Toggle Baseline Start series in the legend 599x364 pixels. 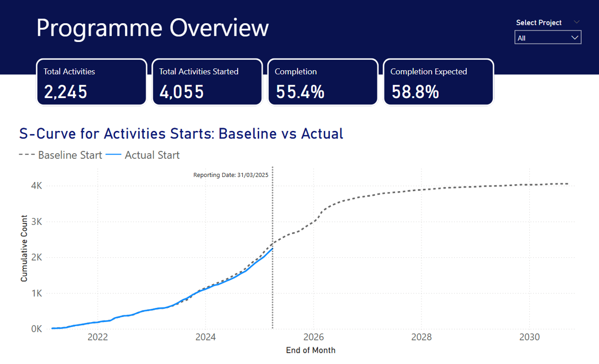point(70,155)
